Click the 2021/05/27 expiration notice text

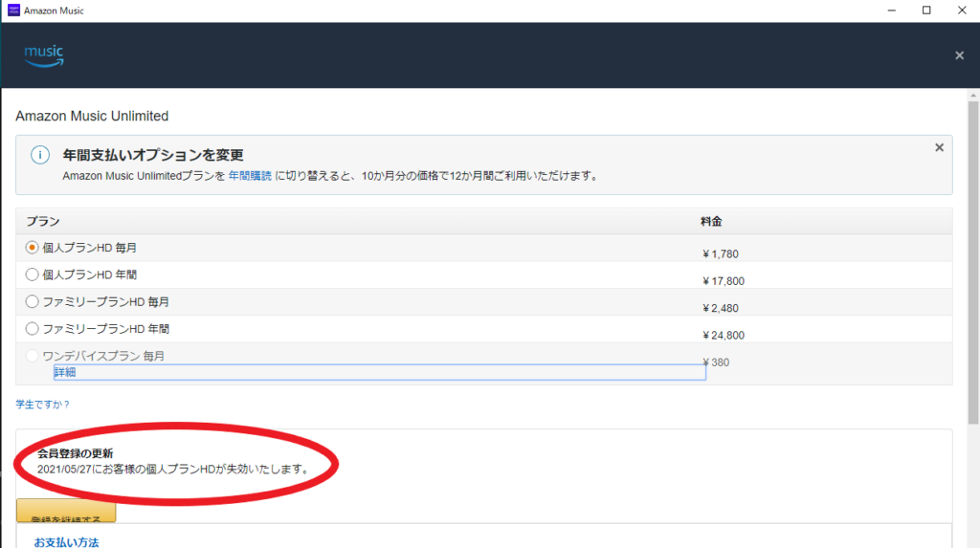(174, 470)
